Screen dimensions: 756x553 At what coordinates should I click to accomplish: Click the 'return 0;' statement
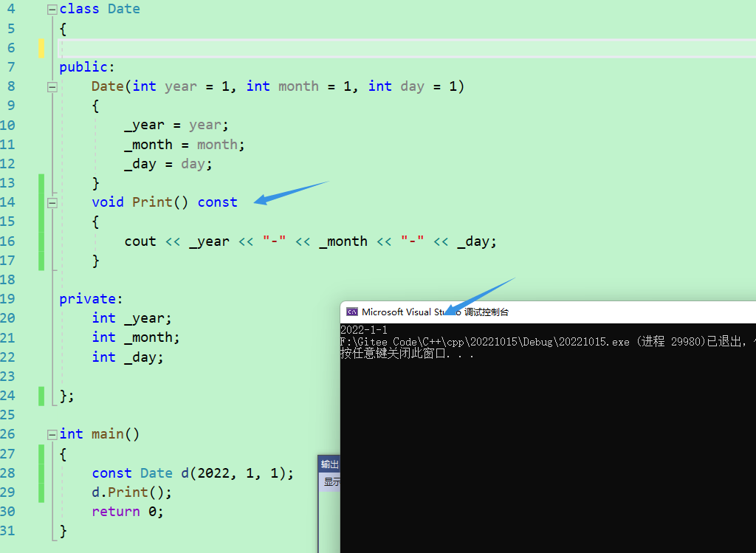point(127,512)
